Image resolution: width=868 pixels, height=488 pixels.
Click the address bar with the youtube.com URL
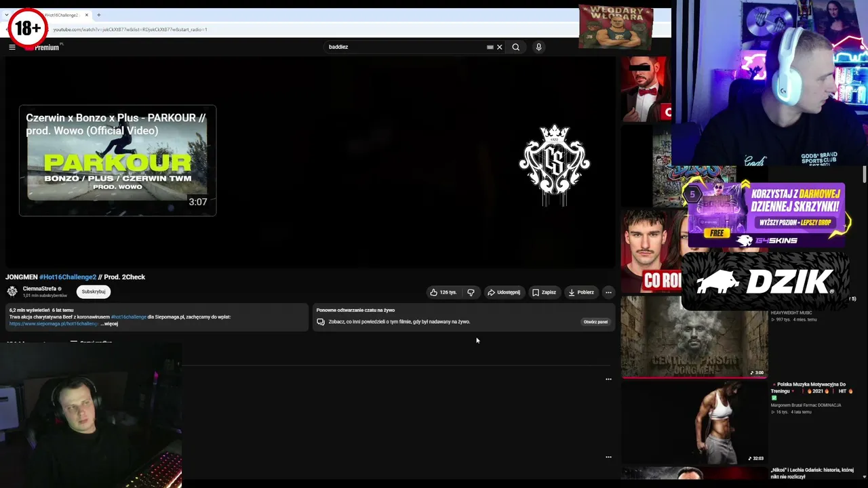pos(130,29)
